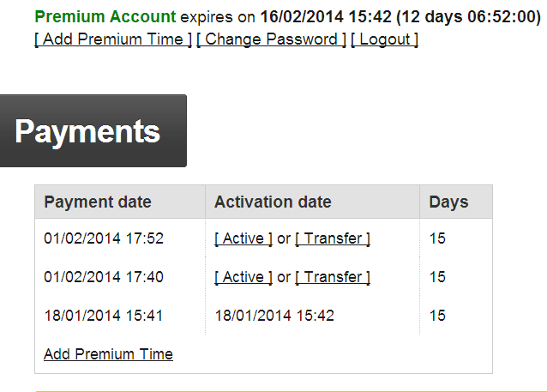
Task: Click the Payment date column header
Action: tap(98, 202)
